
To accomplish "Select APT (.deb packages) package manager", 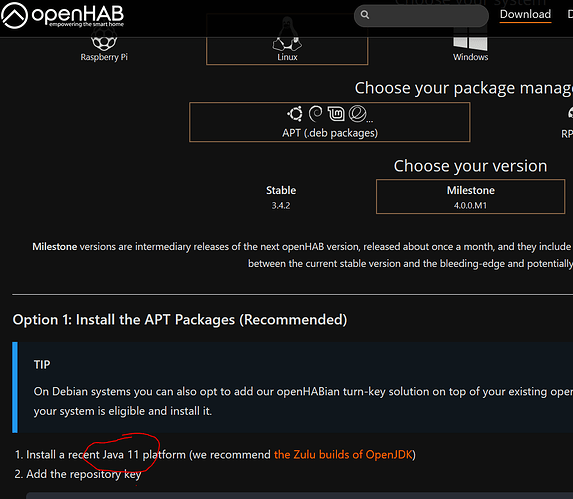I will tap(330, 122).
